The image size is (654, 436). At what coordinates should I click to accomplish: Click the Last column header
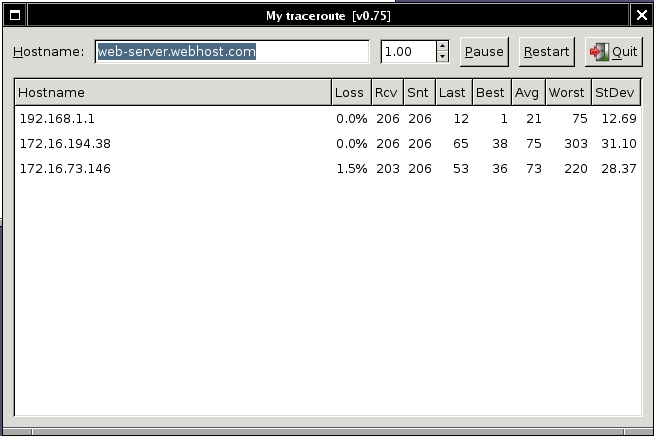coord(454,92)
